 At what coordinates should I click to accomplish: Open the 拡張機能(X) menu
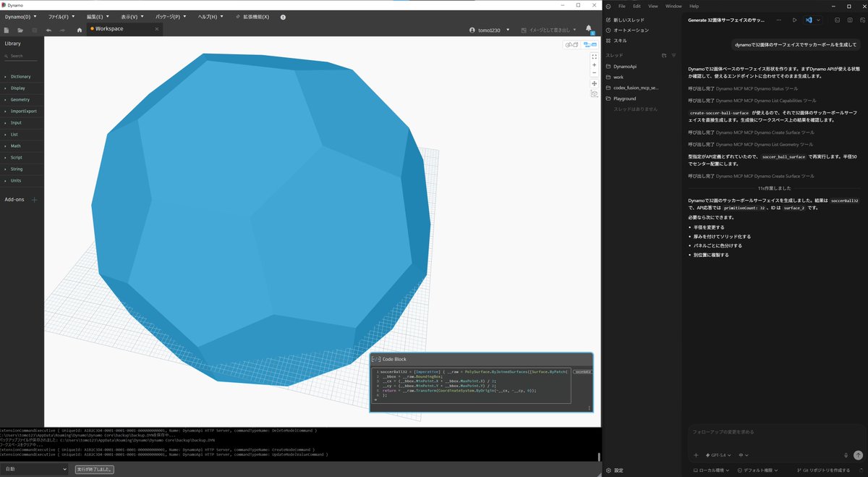click(252, 17)
